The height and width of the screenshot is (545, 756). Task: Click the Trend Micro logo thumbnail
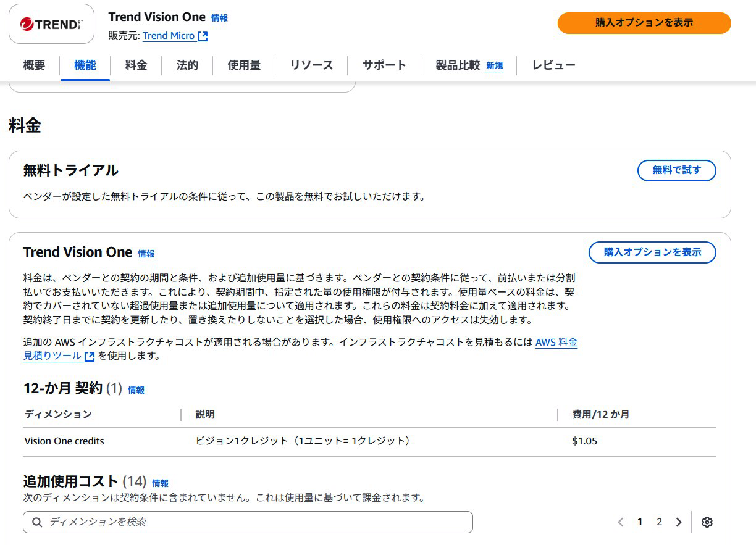click(51, 24)
